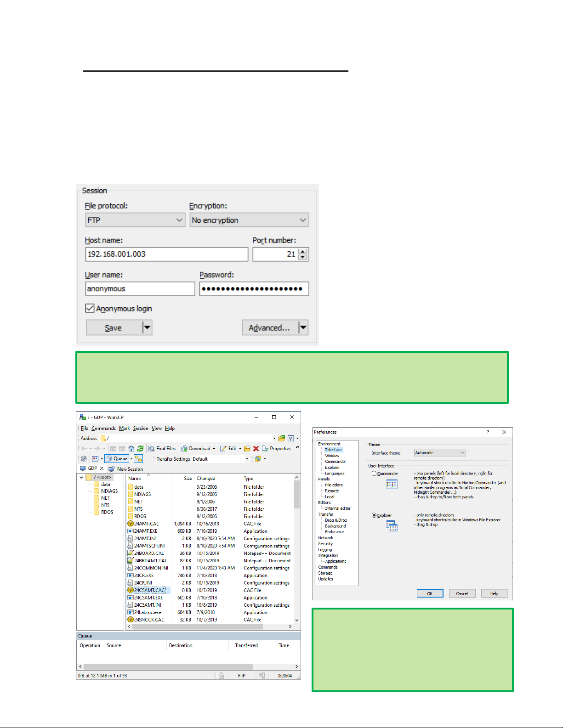This screenshot has width=563, height=728.
Task: Click the Explorer layout icon in Preferences
Action: click(x=392, y=526)
